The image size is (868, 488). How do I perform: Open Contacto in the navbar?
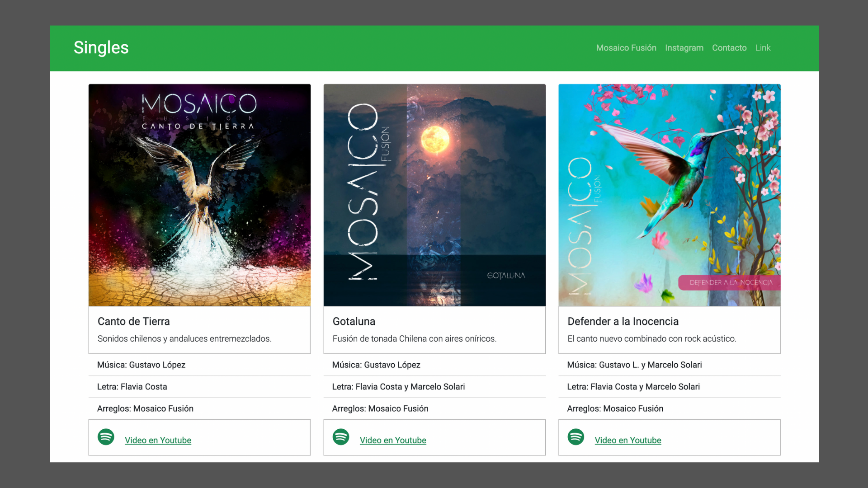click(729, 48)
